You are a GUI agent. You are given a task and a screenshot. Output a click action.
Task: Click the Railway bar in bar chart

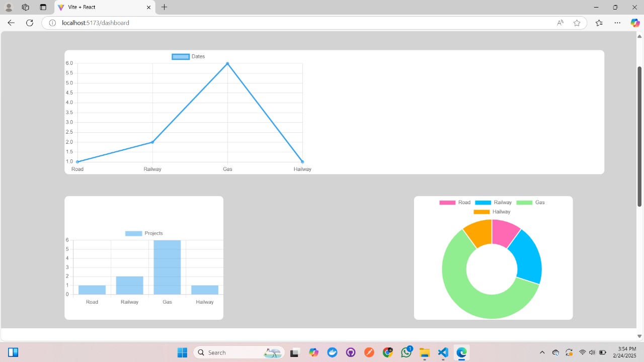(130, 286)
